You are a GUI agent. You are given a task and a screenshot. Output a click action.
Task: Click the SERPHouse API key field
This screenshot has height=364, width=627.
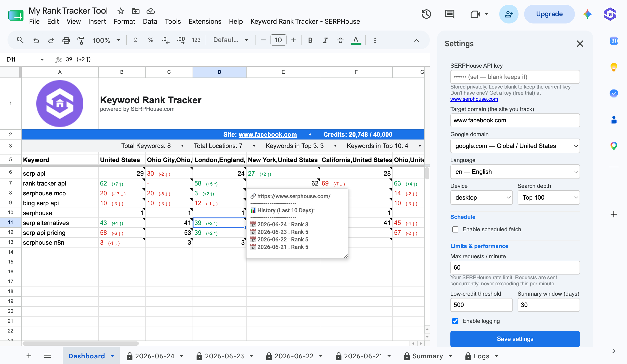tap(515, 77)
